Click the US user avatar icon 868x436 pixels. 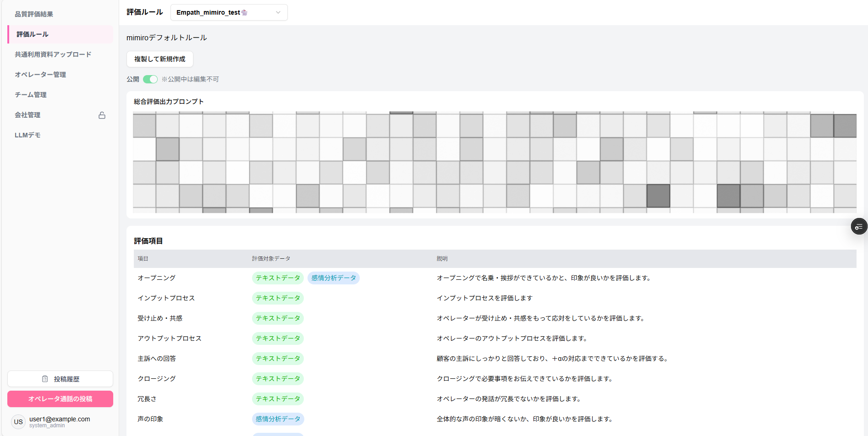[18, 422]
